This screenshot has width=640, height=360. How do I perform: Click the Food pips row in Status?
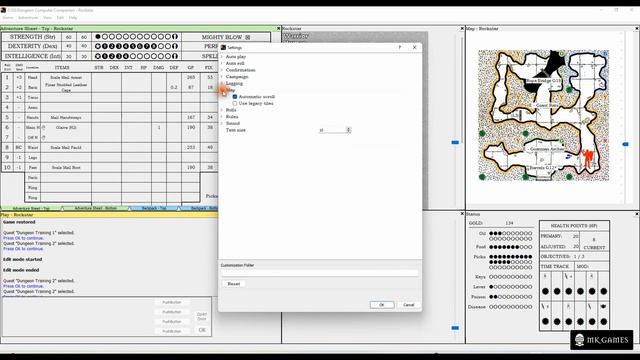tap(511, 247)
